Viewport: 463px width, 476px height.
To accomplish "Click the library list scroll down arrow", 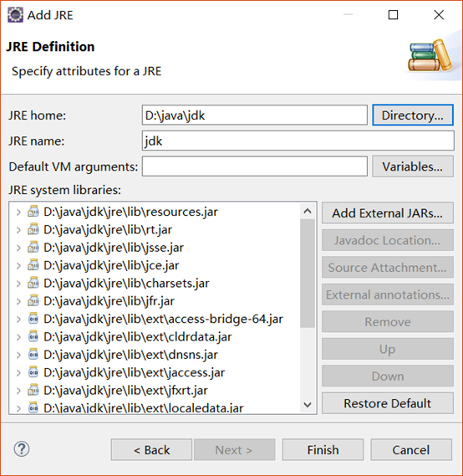I will pyautogui.click(x=308, y=405).
